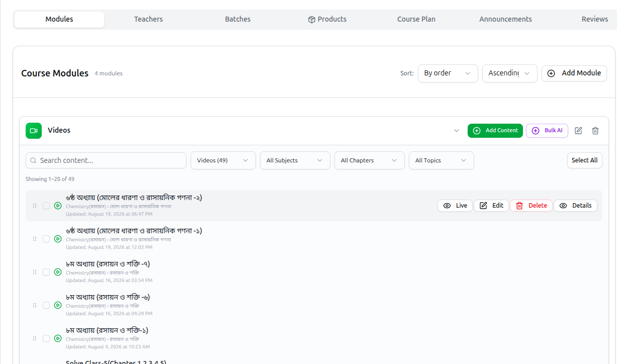Click Edit button on গণনা -২ row
Viewport: 617px width, 364px height.
[x=491, y=206]
